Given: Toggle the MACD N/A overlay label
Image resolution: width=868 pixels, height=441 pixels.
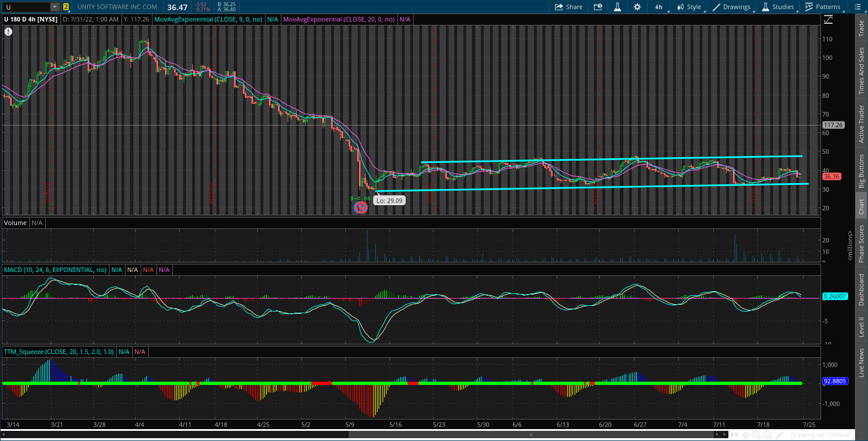Looking at the screenshot, I should click(x=117, y=270).
